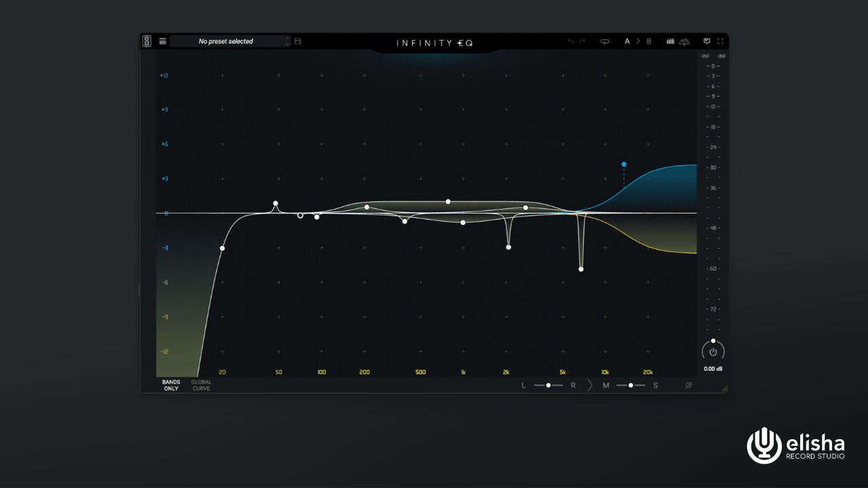Viewport: 868px width, 488px height.
Task: Click the INFINITY EQ title text
Action: tap(435, 43)
